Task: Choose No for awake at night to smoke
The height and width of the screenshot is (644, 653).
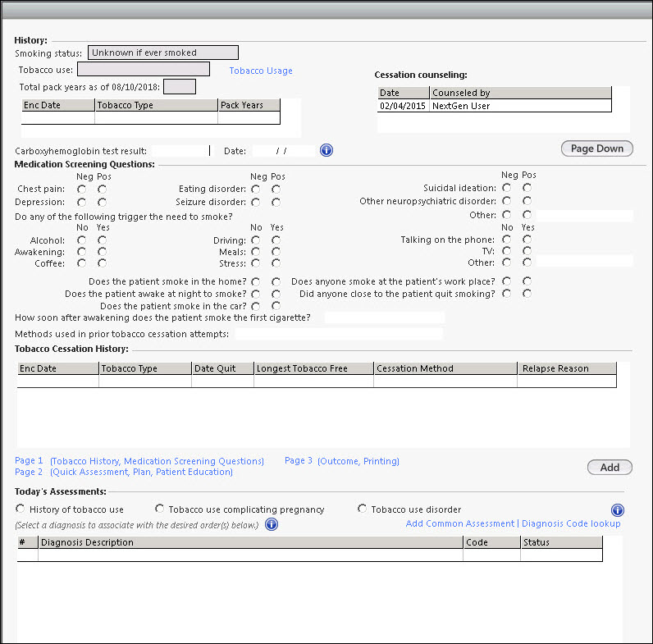Action: (x=256, y=294)
